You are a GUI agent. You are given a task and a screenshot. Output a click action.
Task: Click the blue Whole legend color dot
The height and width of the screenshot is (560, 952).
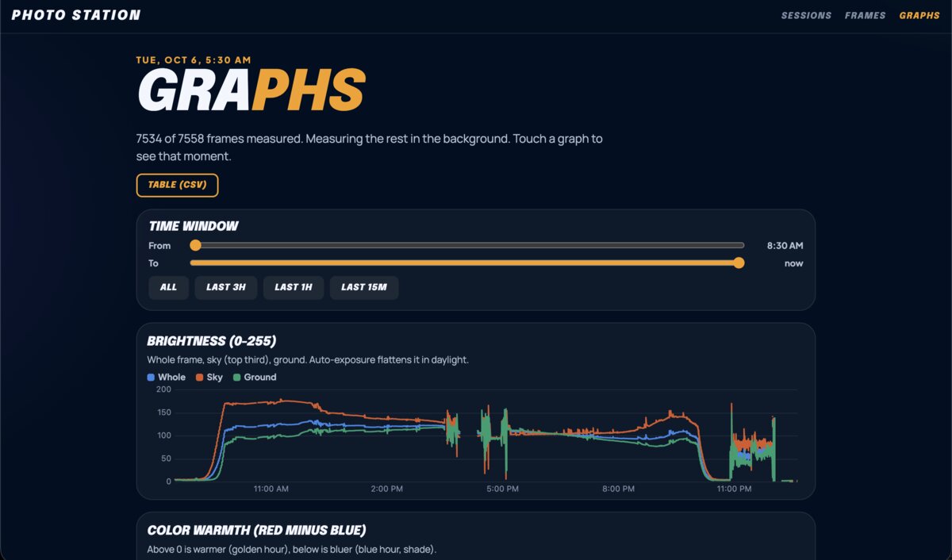(x=151, y=378)
